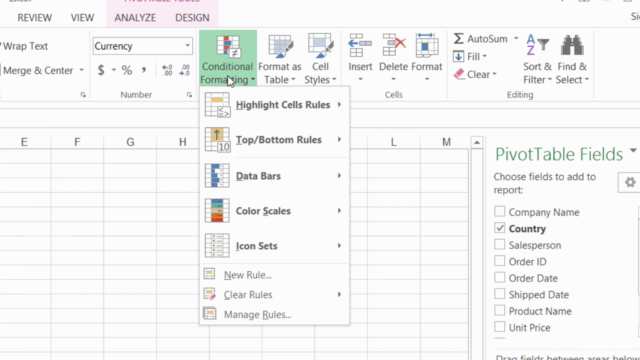Choose Manage Rules... menu entry
This screenshot has height=360, width=640.
(274, 314)
